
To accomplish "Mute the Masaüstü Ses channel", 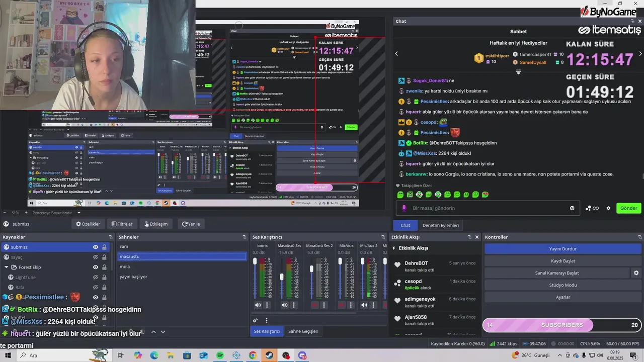I will coord(285,305).
